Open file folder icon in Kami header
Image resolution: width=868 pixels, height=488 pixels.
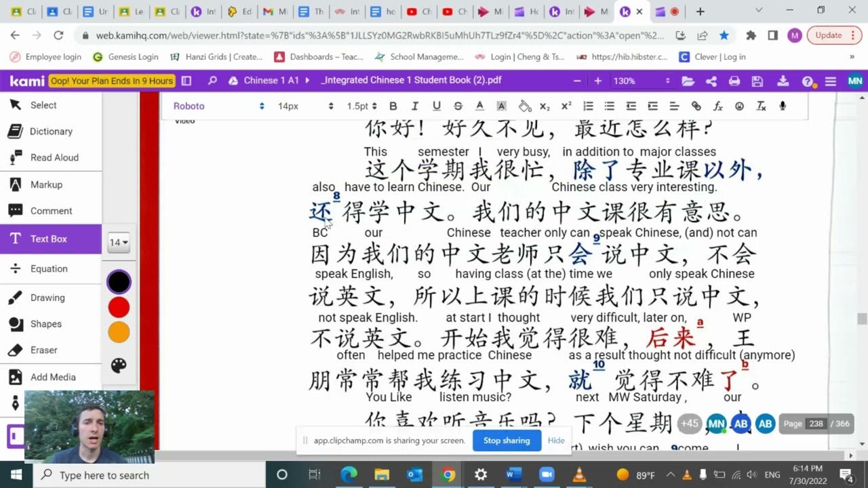click(x=688, y=81)
